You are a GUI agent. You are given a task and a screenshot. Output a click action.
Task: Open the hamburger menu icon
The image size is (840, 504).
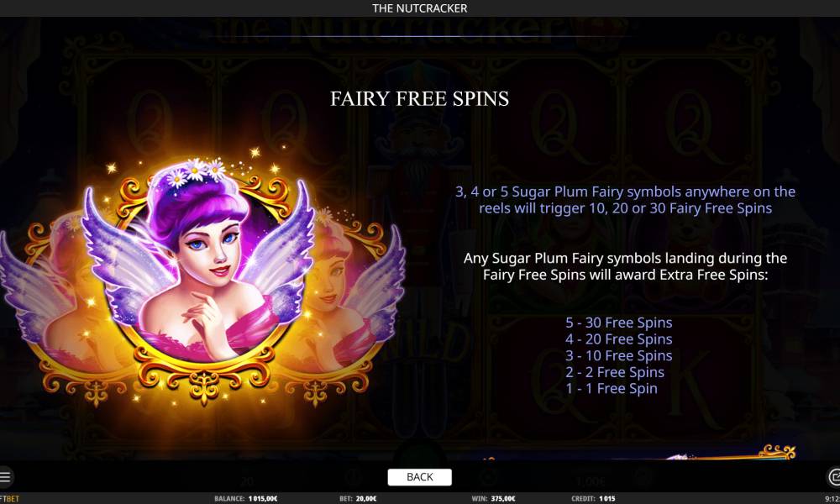tap(5, 476)
